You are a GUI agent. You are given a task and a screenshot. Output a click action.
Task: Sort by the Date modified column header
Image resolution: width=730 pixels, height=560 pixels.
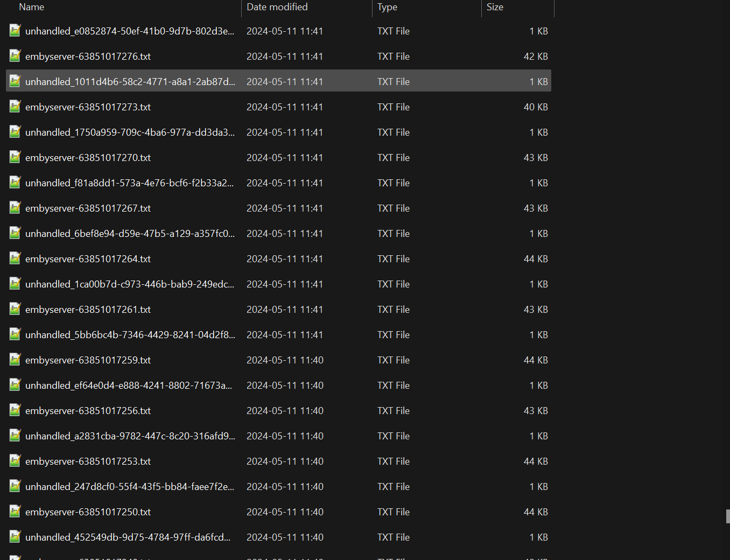click(277, 7)
